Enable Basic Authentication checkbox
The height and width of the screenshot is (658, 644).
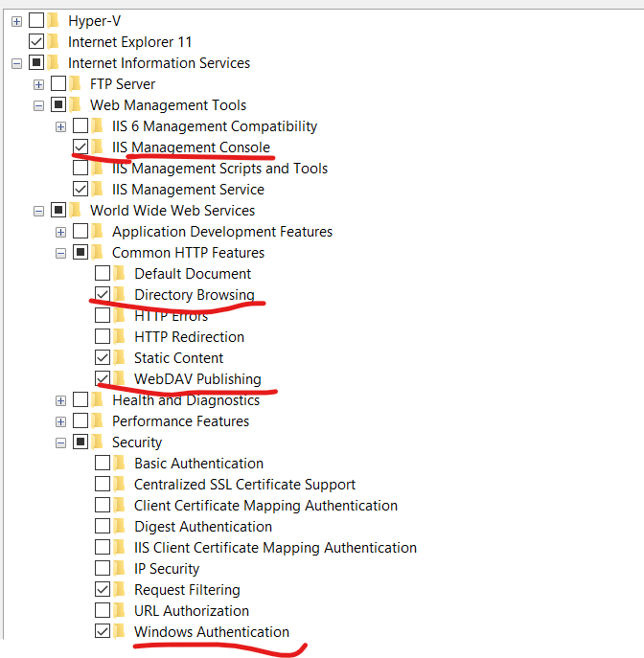[103, 463]
